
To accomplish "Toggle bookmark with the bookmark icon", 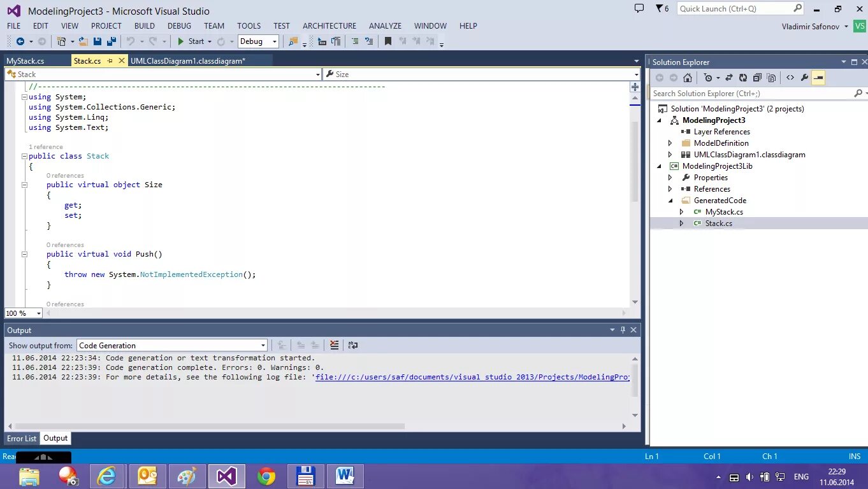I will 387,41.
